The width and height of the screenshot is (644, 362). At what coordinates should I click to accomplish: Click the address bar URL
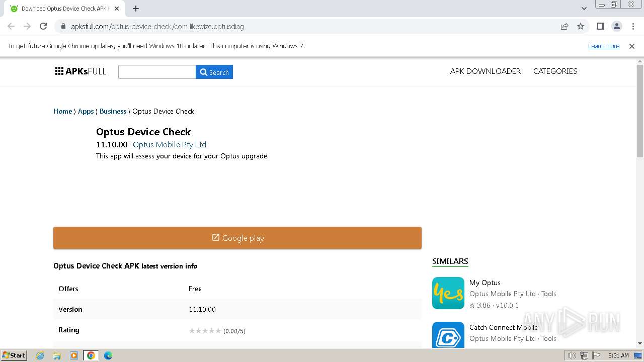pyautogui.click(x=157, y=26)
